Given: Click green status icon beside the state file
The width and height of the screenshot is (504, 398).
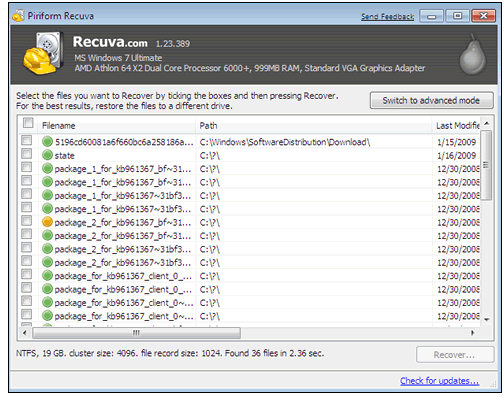Looking at the screenshot, I should [x=47, y=155].
